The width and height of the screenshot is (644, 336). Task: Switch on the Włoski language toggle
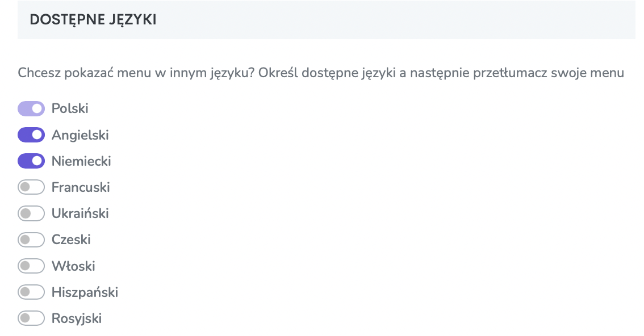click(x=31, y=266)
